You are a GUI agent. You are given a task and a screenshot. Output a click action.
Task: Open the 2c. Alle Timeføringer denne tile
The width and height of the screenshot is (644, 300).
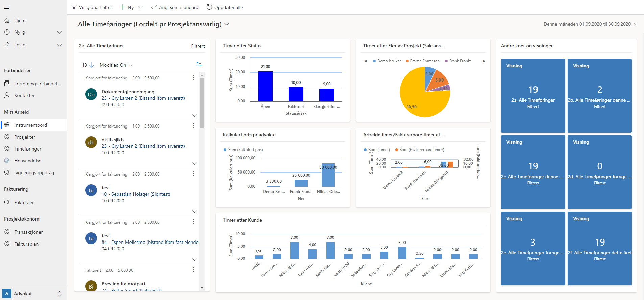click(533, 172)
